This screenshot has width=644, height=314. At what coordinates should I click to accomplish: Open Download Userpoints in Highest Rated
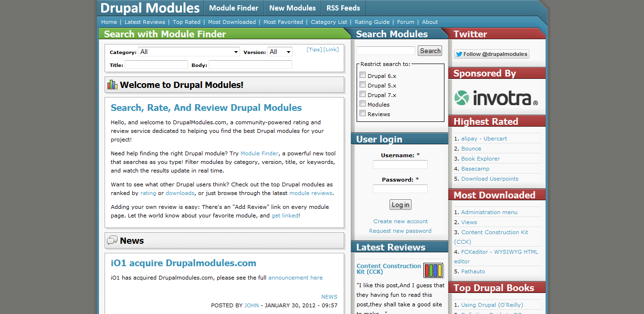tap(490, 179)
